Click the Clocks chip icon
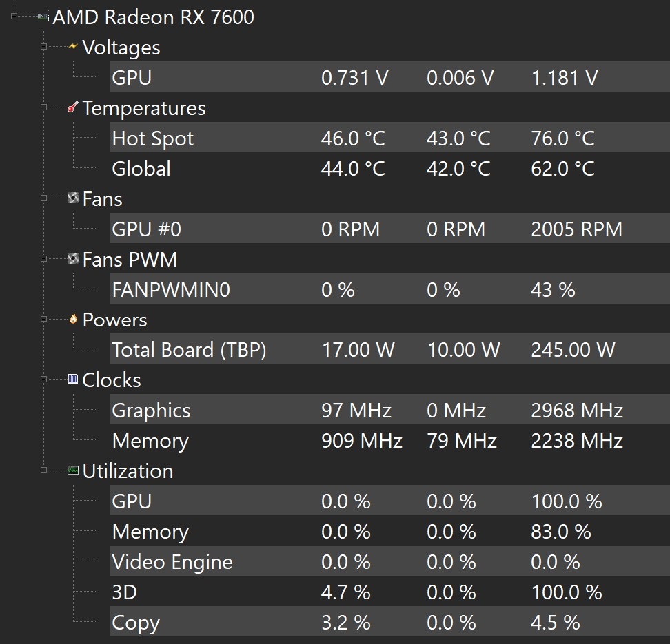The image size is (670, 644). (x=73, y=380)
